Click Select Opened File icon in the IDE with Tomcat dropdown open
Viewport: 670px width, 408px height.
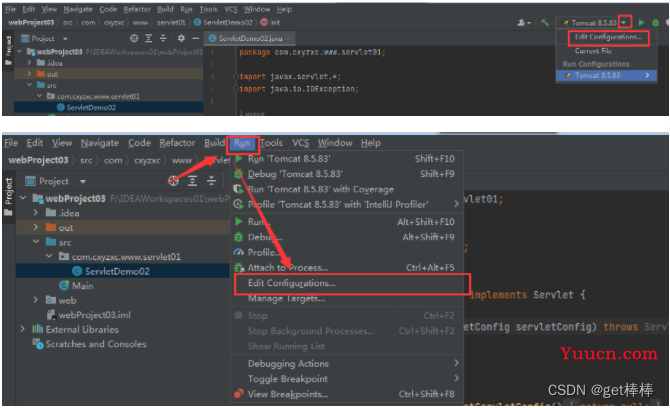coord(134,38)
